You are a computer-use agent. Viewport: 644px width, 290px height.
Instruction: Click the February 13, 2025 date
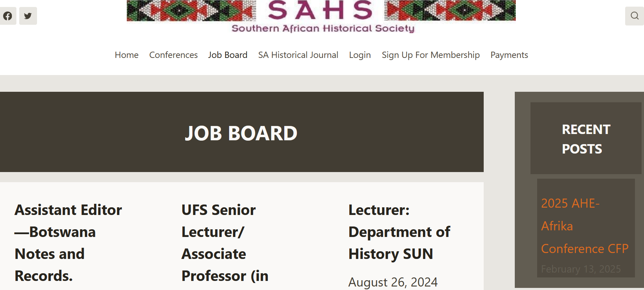pyautogui.click(x=581, y=269)
